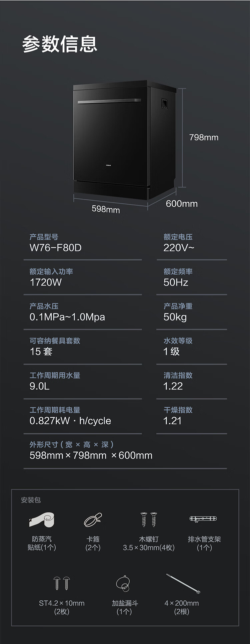The width and height of the screenshot is (250, 644).
Task: Click the ST4.2×10mm screws icon
Action: pyautogui.click(x=62, y=583)
